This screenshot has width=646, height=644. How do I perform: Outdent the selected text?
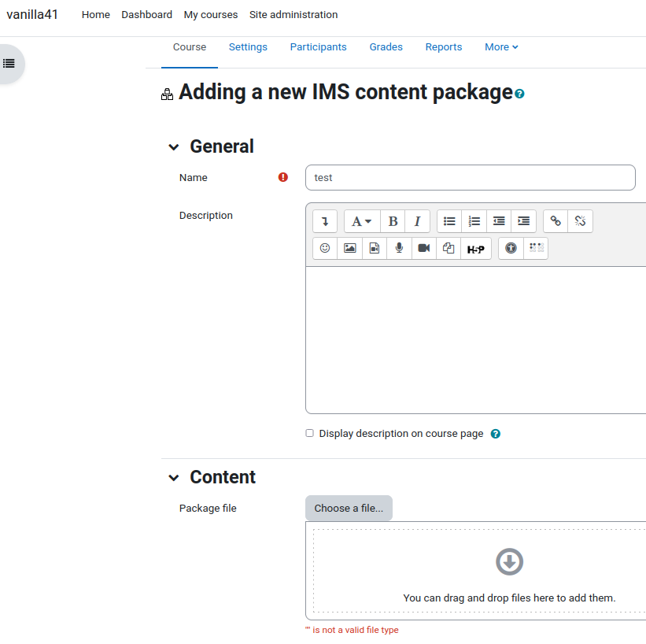coord(499,221)
